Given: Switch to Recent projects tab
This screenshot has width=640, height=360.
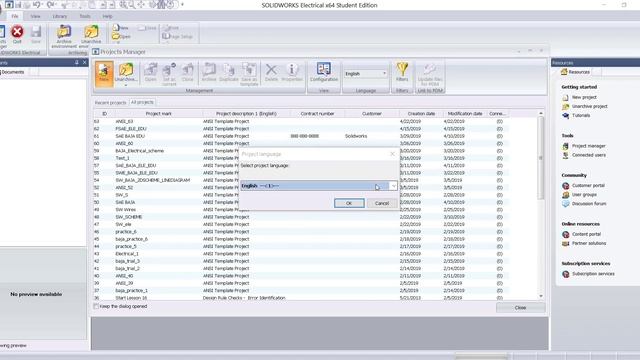Looking at the screenshot, I should click(111, 103).
